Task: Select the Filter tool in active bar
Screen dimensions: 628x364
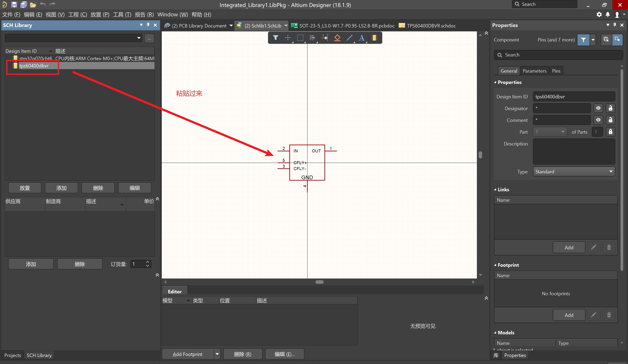Action: (x=275, y=38)
